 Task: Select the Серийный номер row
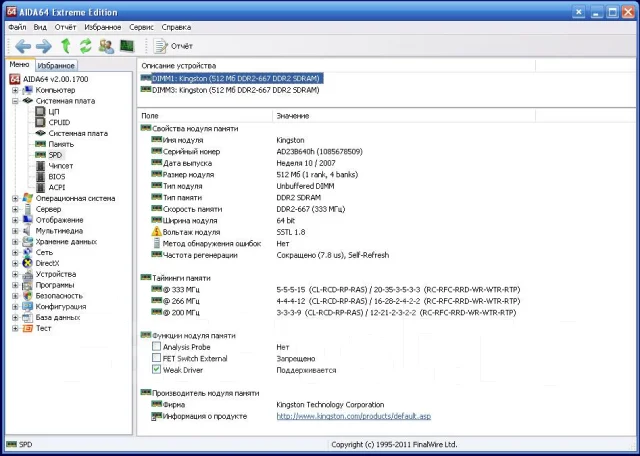tap(257, 151)
